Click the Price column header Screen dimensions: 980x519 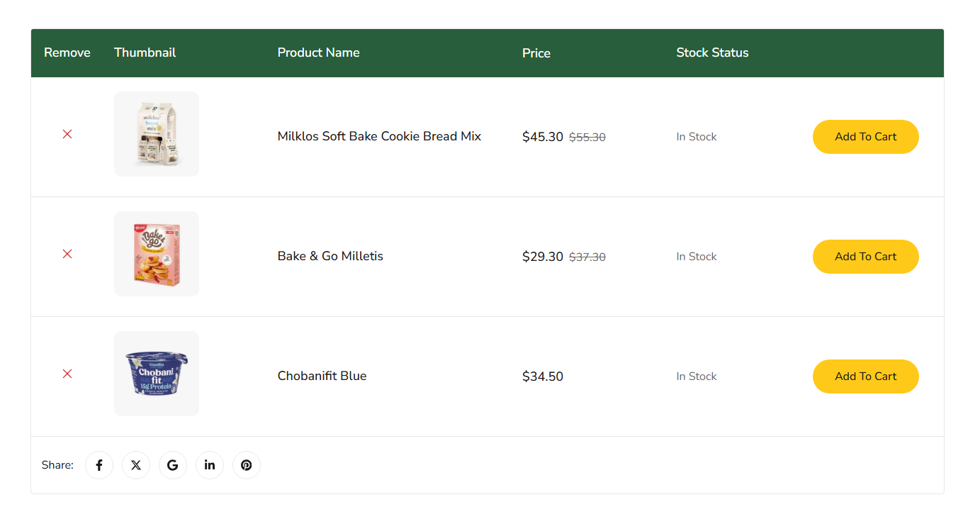[x=536, y=53]
